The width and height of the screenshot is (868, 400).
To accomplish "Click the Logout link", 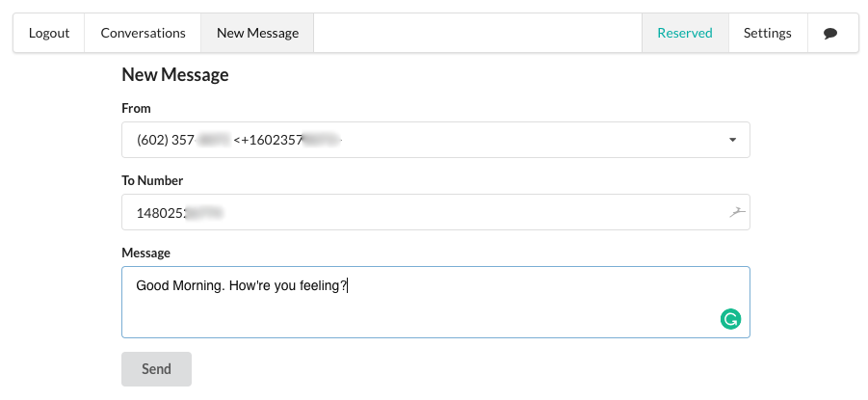I will tap(49, 33).
